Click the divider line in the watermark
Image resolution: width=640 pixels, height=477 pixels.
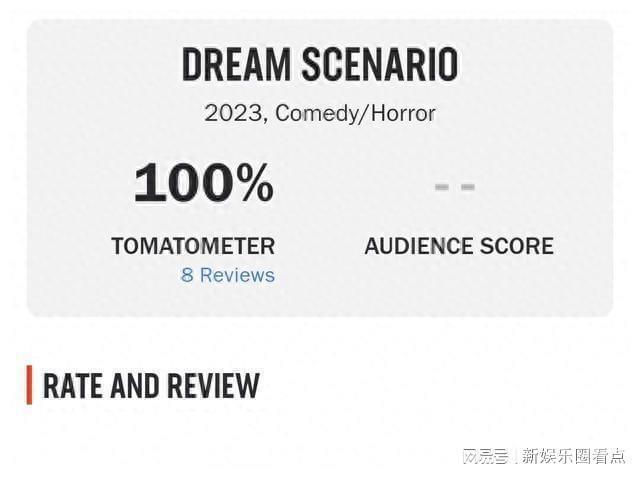click(516, 456)
